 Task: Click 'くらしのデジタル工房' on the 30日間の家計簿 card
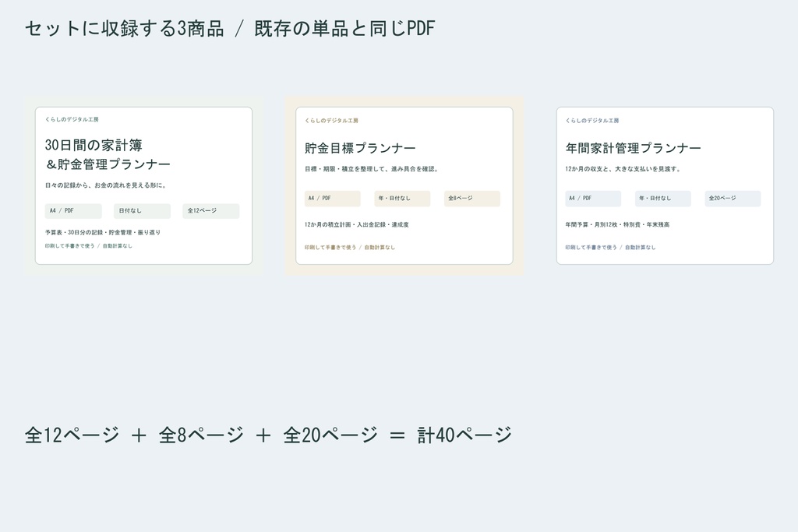click(72, 119)
